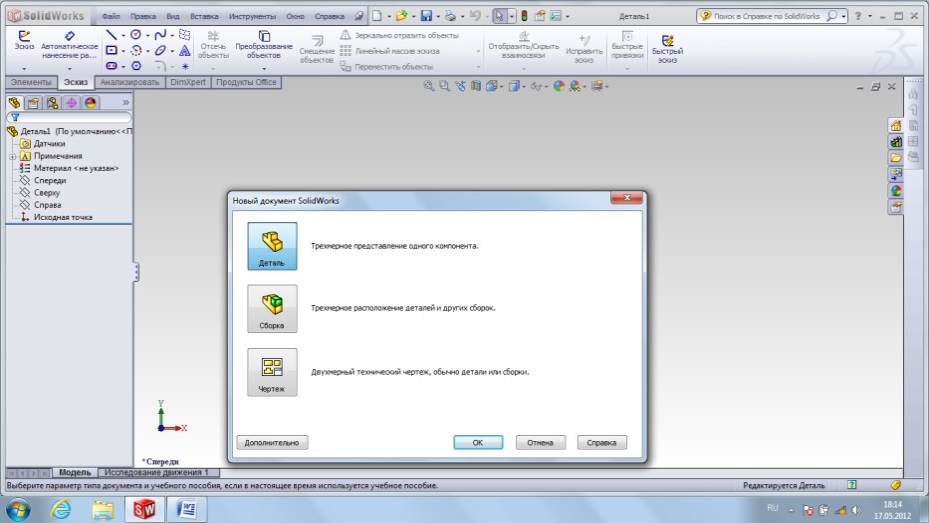Open the Select tool dropdown arrow
Viewport: 929px width, 523px height.
pyautogui.click(x=512, y=17)
